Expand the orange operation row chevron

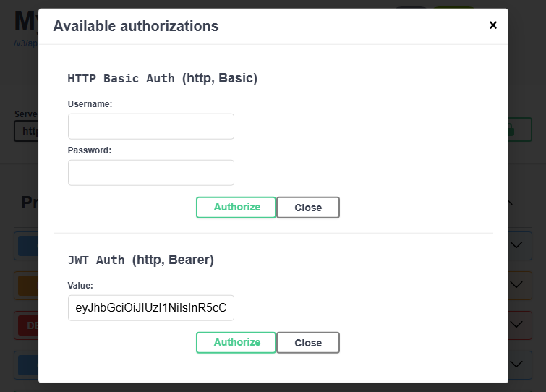(517, 285)
